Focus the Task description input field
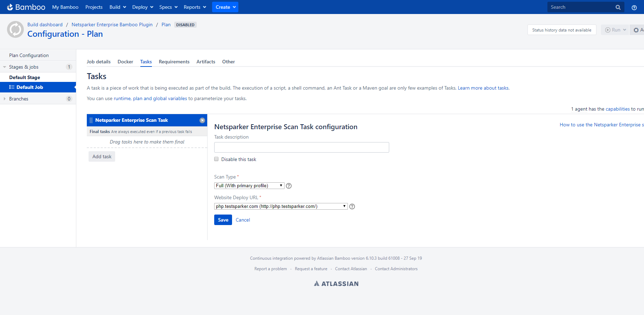 point(302,147)
